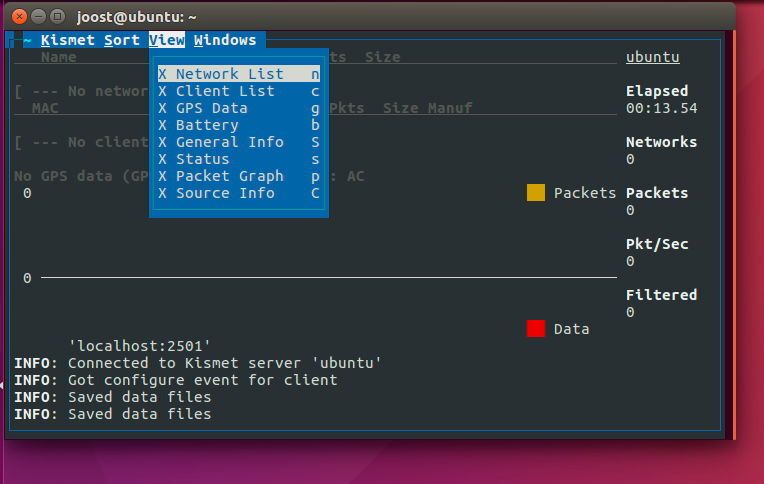Toggle Client List view option

coord(238,91)
